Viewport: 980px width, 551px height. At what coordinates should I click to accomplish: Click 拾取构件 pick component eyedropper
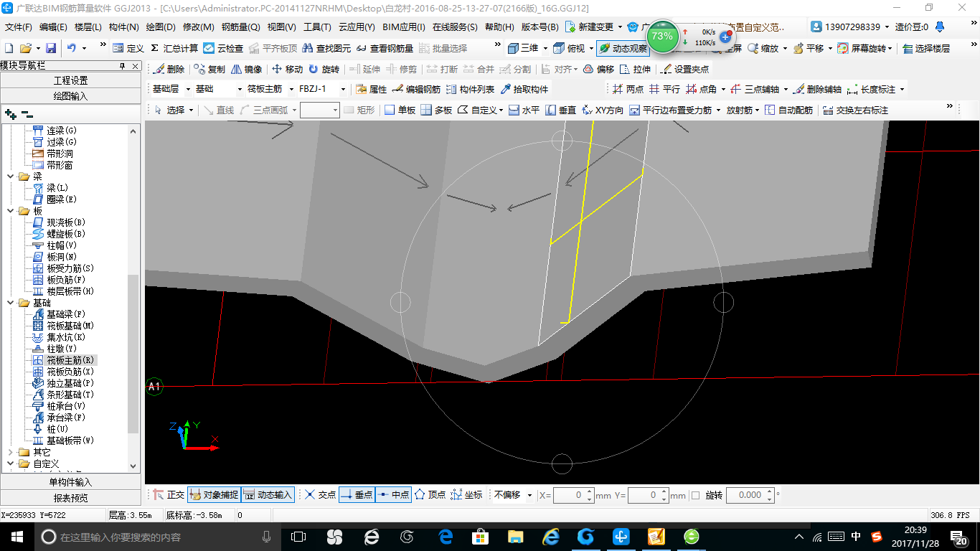click(x=524, y=90)
